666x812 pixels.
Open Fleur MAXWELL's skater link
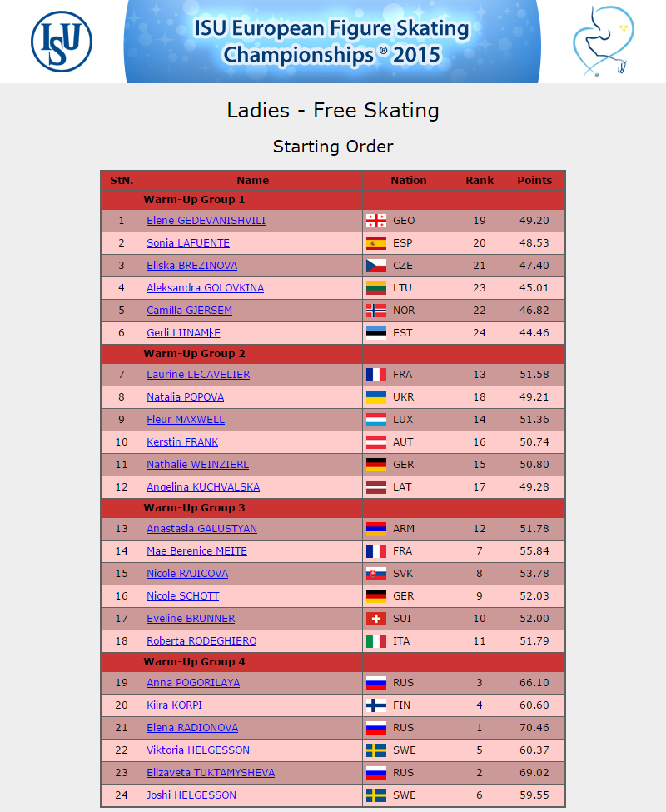tap(186, 420)
